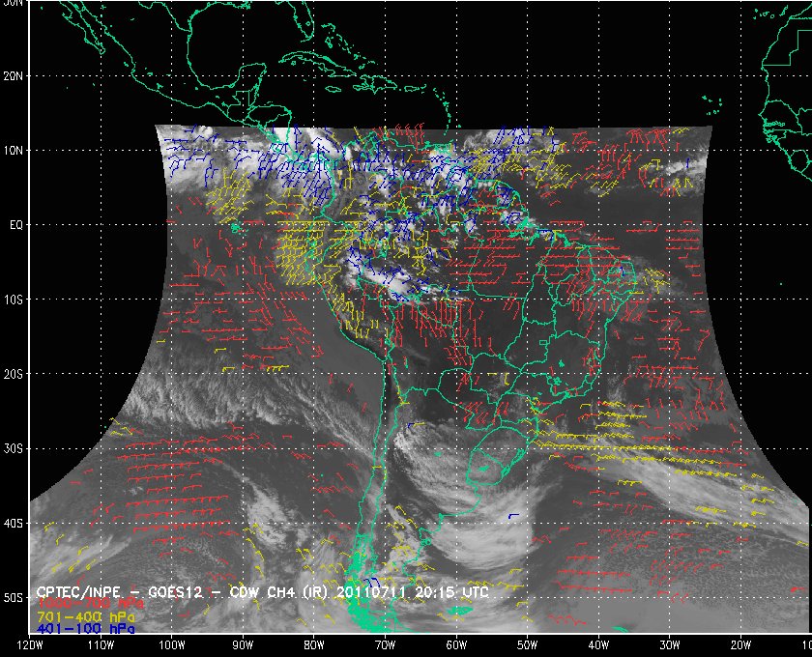The image size is (812, 657).
Task: Click the red 1000-700 hPa legend entry
Action: click(x=90, y=604)
